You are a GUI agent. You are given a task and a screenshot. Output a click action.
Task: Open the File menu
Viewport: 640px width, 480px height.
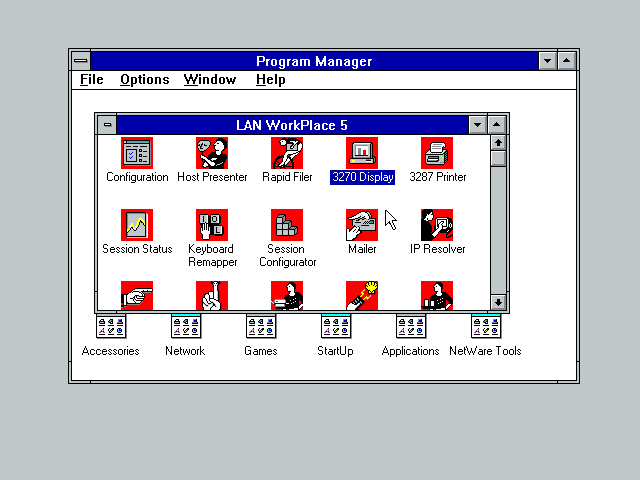click(92, 80)
